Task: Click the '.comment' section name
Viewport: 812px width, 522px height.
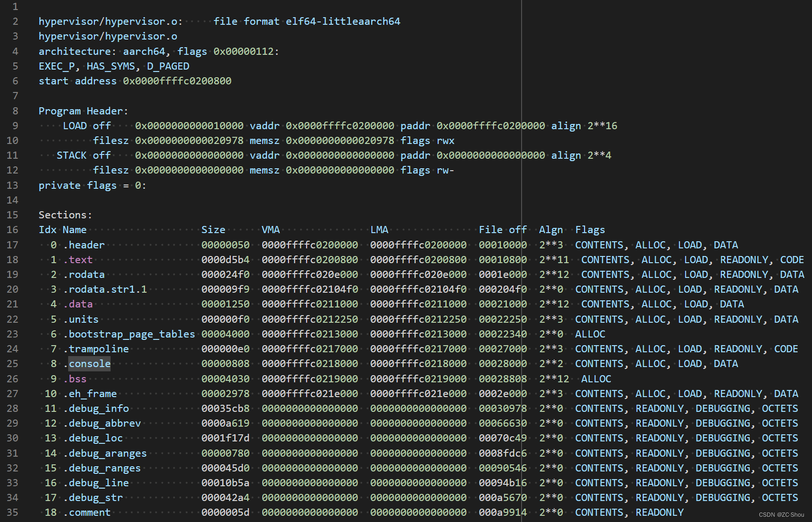Action: click(87, 512)
